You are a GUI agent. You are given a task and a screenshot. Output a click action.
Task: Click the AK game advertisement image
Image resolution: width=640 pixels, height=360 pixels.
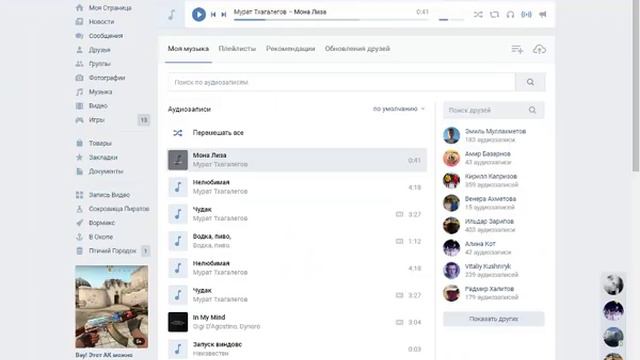pos(112,307)
